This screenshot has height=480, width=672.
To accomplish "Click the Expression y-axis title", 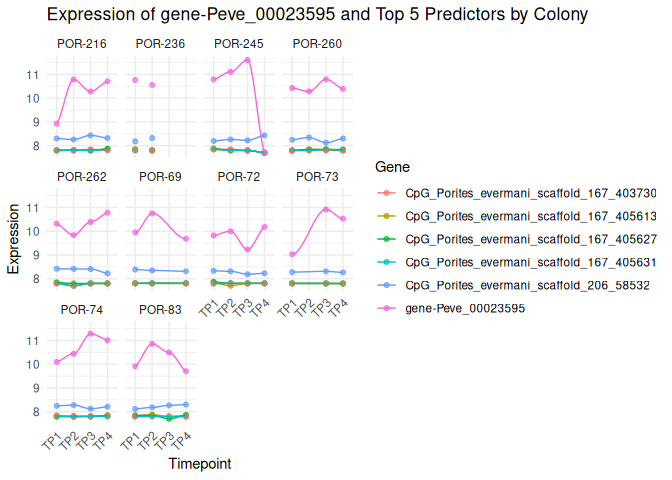I will [14, 240].
